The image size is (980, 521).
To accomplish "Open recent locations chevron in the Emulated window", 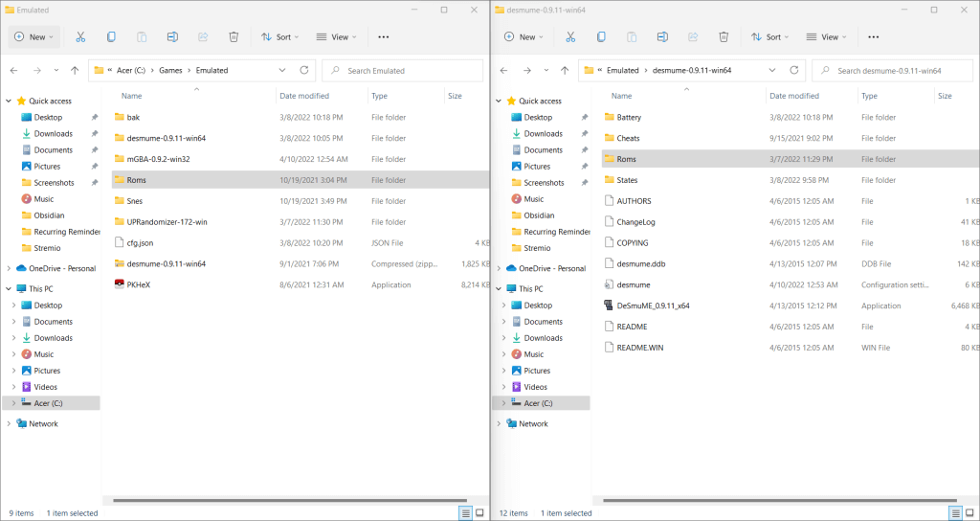I will (56, 71).
